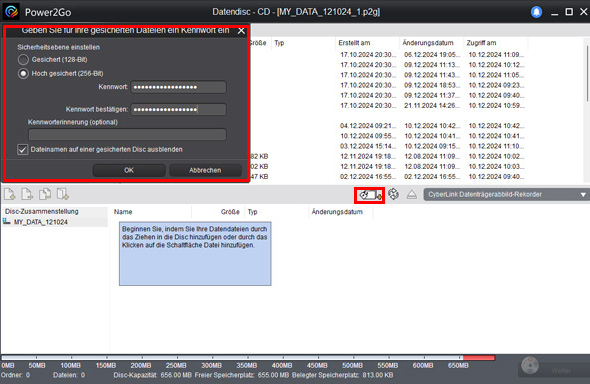This screenshot has height=384, width=590.
Task: Toggle Dateinamen auf gesicherter Disc ausblenden
Action: (x=23, y=149)
